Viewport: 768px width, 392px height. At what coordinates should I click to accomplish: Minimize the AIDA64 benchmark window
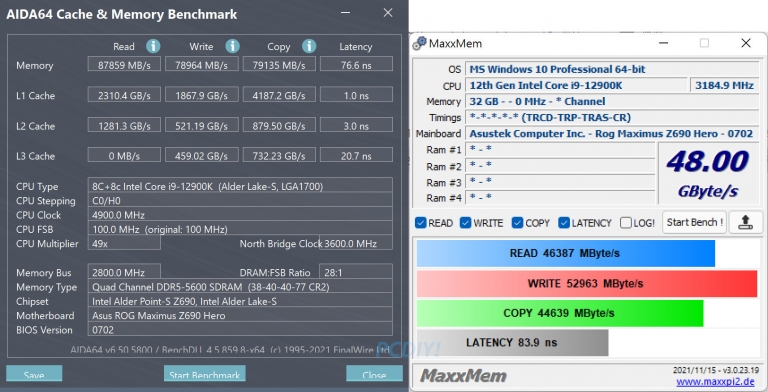pyautogui.click(x=346, y=13)
